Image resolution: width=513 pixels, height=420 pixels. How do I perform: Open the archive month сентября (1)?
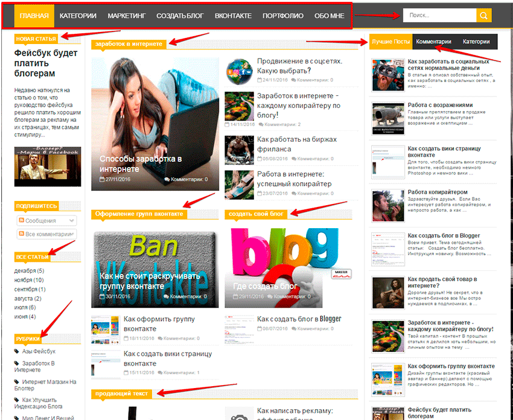coord(30,289)
